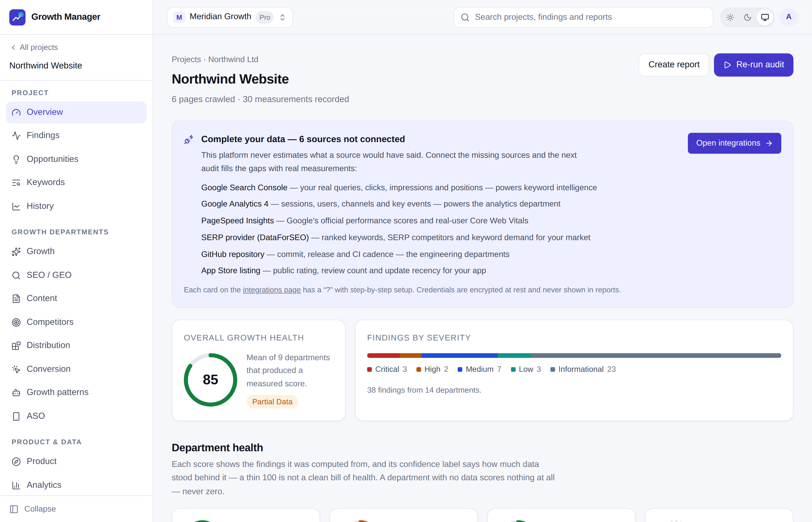Viewport: 812px width, 522px height.
Task: Click the Collapse sidebar panel icon
Action: click(14, 509)
